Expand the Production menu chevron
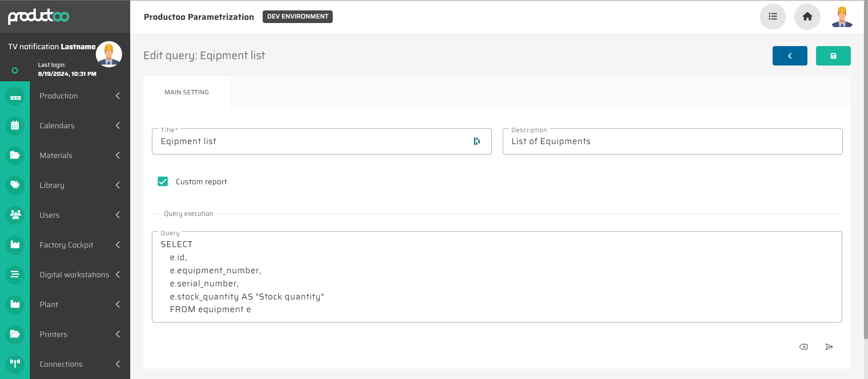 point(118,96)
